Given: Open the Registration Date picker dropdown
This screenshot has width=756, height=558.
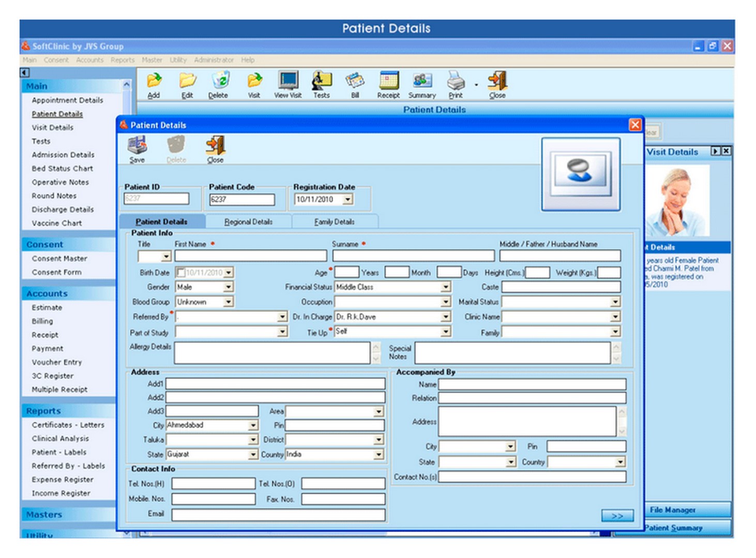Looking at the screenshot, I should coord(347,199).
